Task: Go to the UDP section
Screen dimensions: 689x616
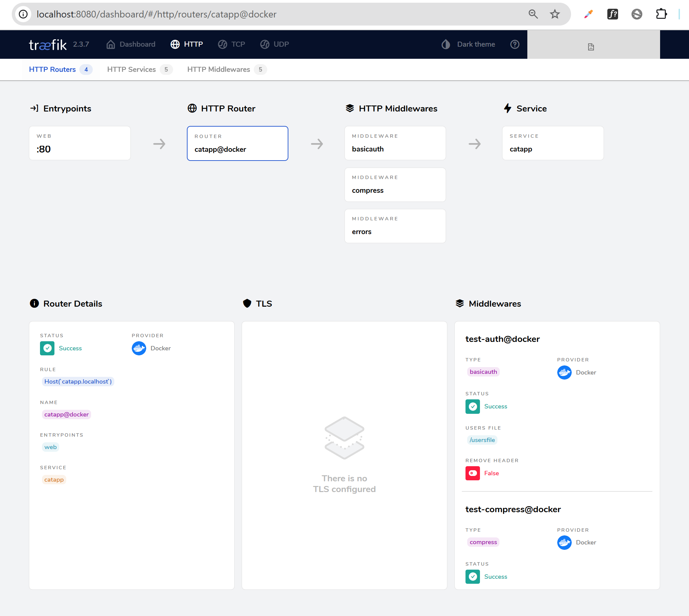Action: click(274, 44)
